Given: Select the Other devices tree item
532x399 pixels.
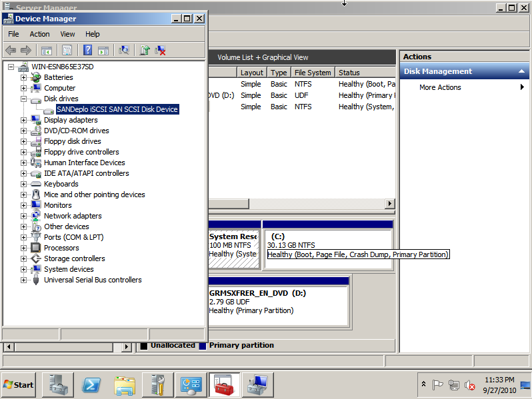Looking at the screenshot, I should coord(67,226).
